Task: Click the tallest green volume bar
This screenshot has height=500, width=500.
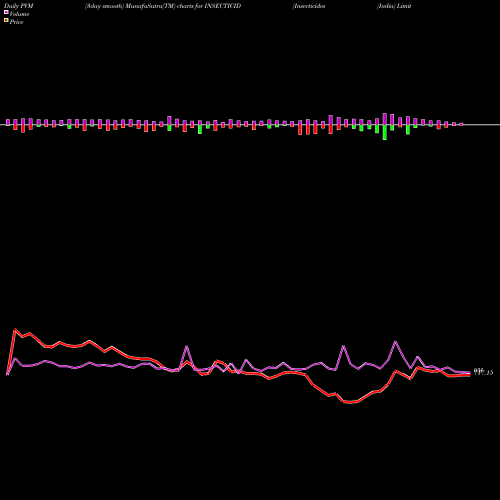Action: (385, 132)
